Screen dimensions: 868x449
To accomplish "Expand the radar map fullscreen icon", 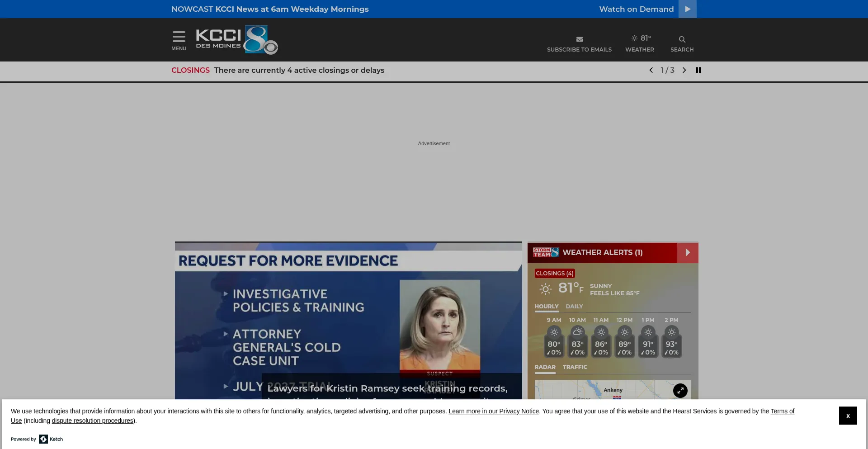I will click(680, 391).
